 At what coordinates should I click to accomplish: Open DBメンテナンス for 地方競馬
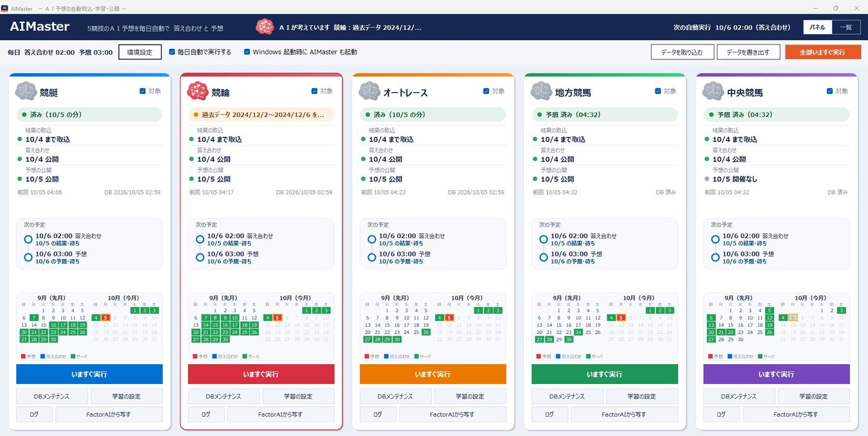coord(567,396)
